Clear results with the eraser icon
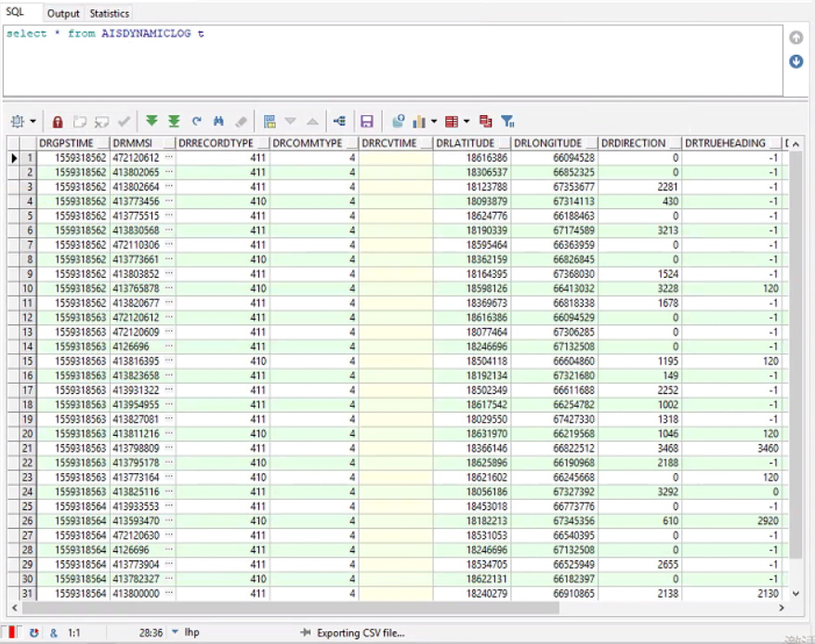This screenshot has height=644, width=815. tap(240, 121)
